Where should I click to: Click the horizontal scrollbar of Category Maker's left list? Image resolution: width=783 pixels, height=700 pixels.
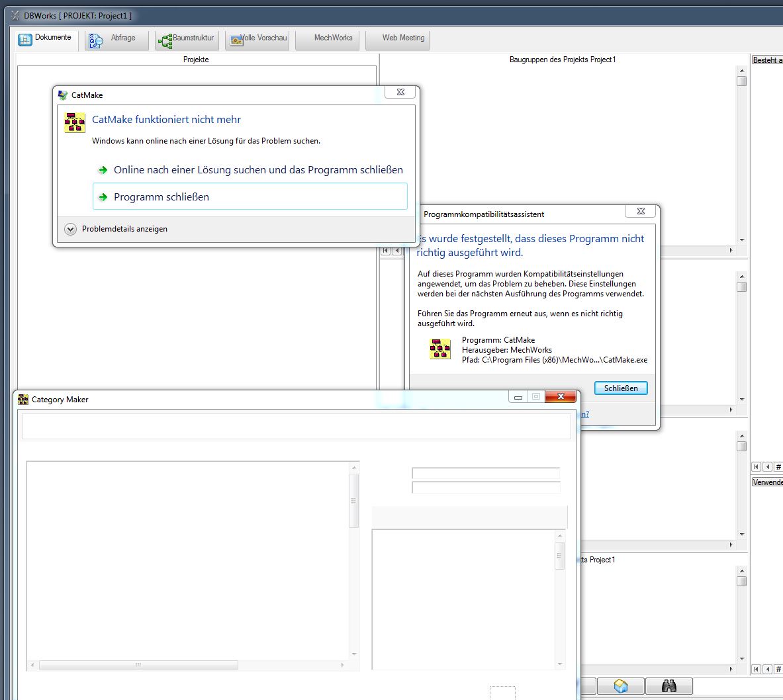188,665
